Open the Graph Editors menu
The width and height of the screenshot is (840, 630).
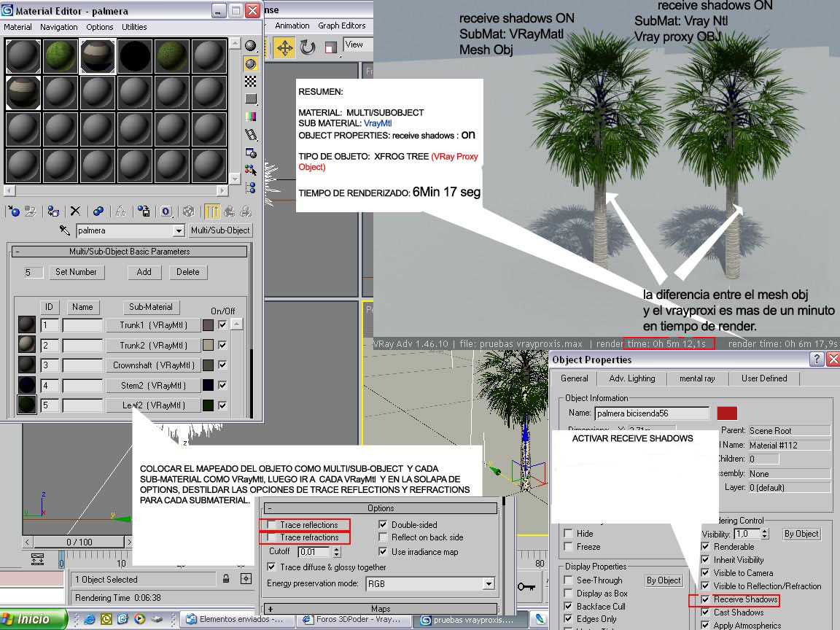(x=342, y=26)
